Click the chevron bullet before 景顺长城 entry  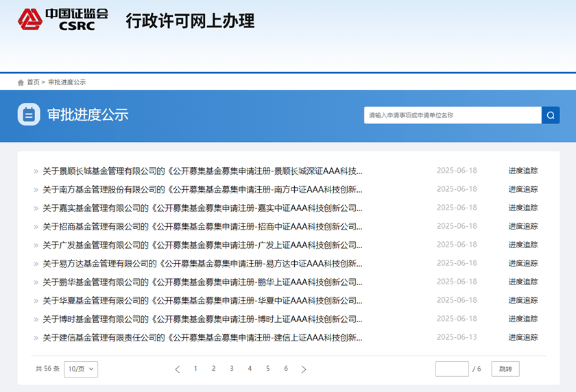[x=36, y=171]
